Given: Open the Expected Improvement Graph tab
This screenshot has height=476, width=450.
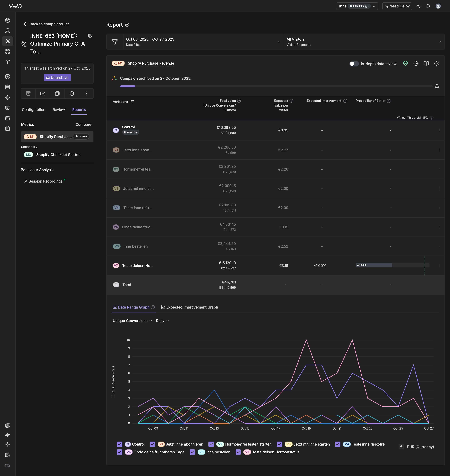Looking at the screenshot, I should (x=189, y=307).
